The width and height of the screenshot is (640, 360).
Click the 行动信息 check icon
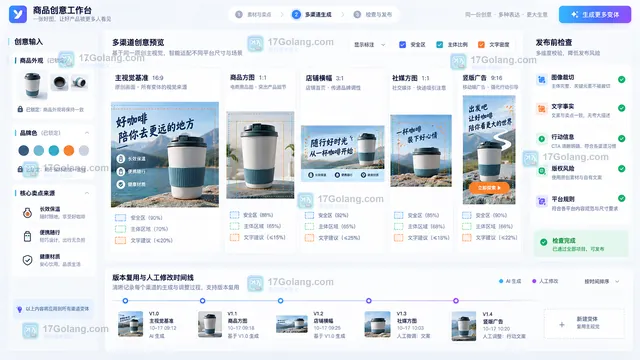(542, 139)
